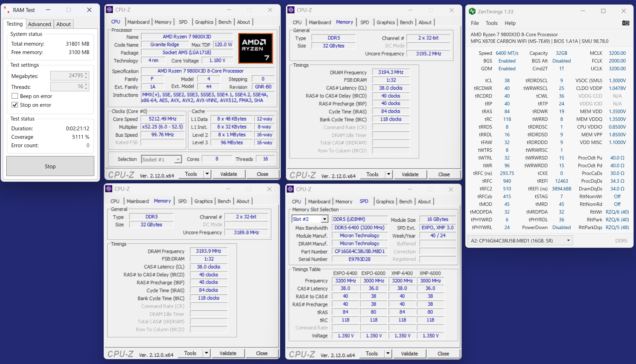Click the CPU Name field AMD Ryzen 7 9800X3D
This screenshot has height=364, width=636.
click(187, 37)
